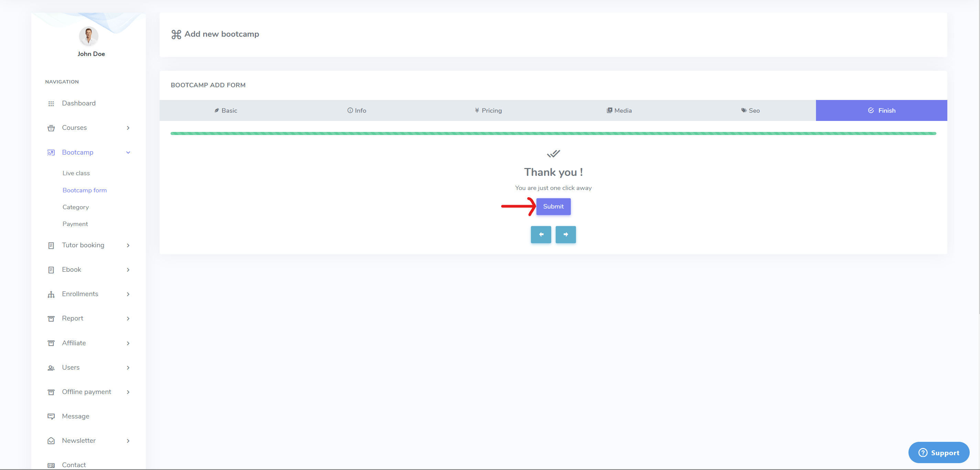Click the Message chat icon in sidebar
The image size is (980, 470).
click(x=51, y=416)
